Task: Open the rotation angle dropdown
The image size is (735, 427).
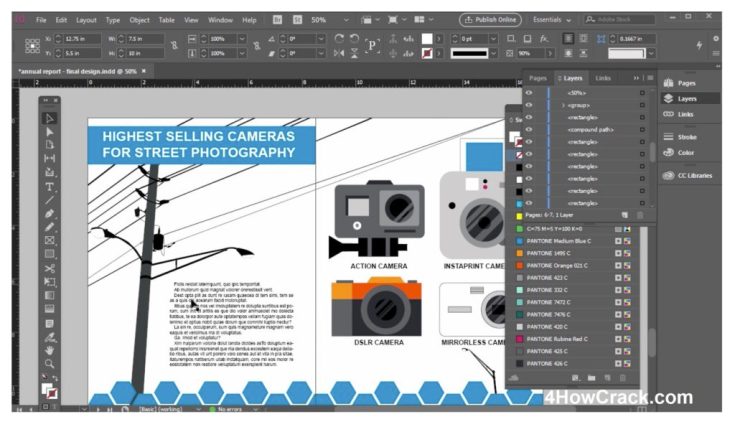Action: click(321, 38)
